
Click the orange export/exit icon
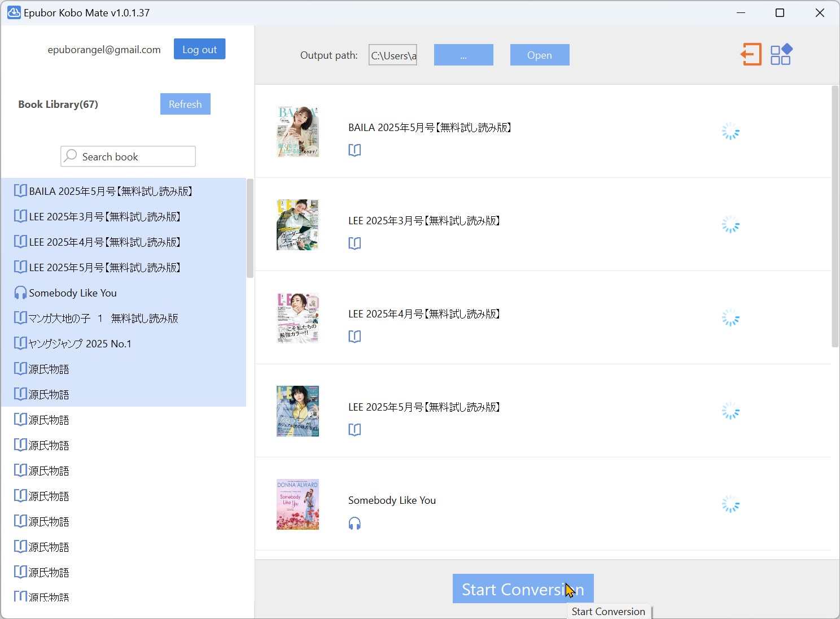coord(751,55)
